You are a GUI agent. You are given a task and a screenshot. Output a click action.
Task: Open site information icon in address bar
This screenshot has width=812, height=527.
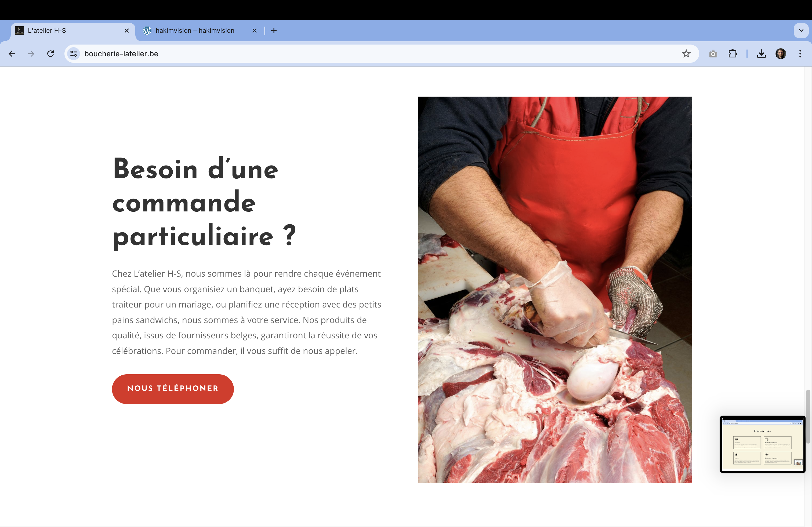coord(73,53)
